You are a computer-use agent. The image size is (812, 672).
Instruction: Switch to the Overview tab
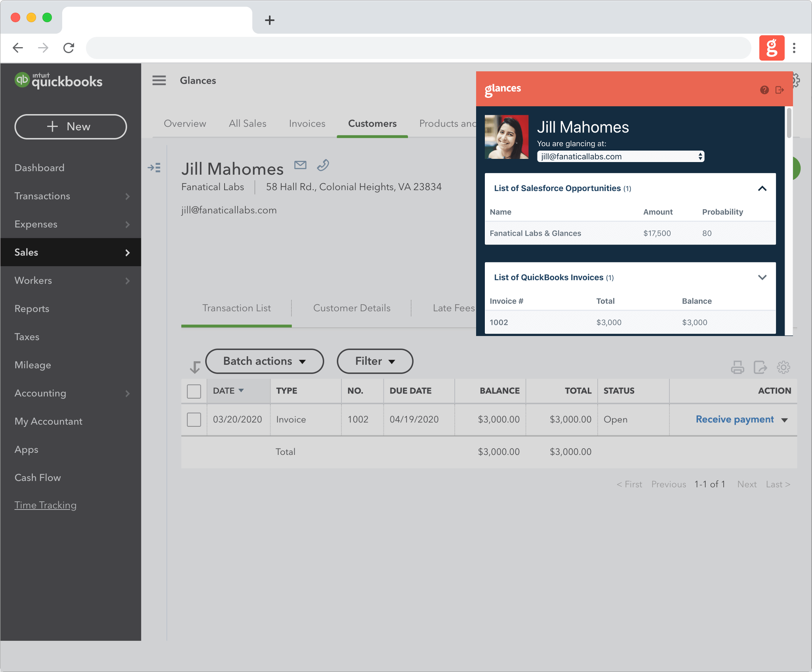(x=185, y=124)
